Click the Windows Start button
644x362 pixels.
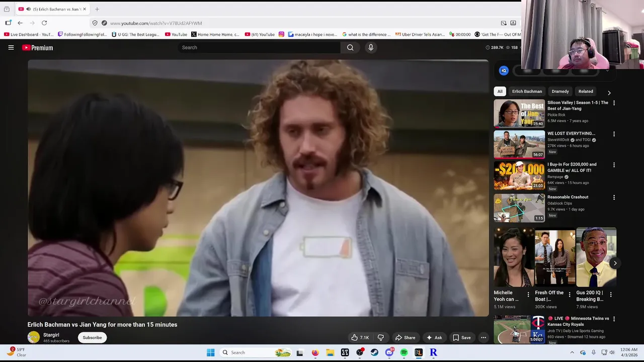tap(211, 352)
